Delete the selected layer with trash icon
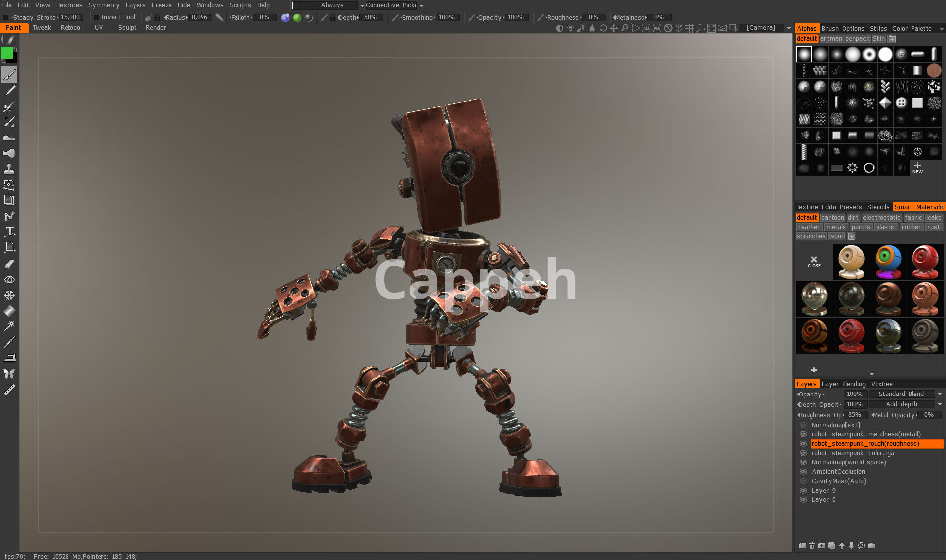 click(x=812, y=545)
